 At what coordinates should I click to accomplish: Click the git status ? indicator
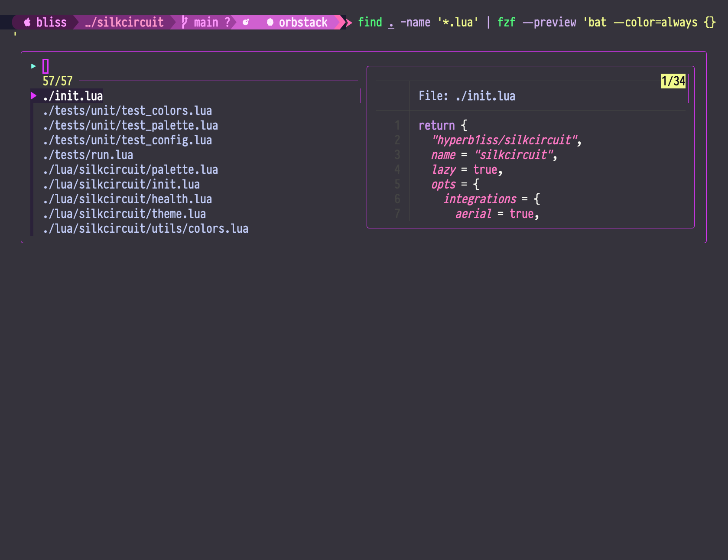point(227,22)
